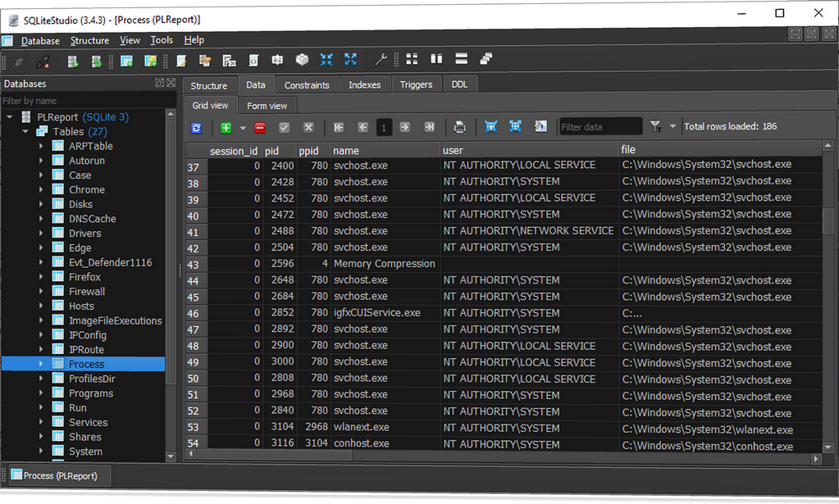Screen dimensions: 839x504
Task: Switch to the Indexes tab
Action: (x=364, y=85)
